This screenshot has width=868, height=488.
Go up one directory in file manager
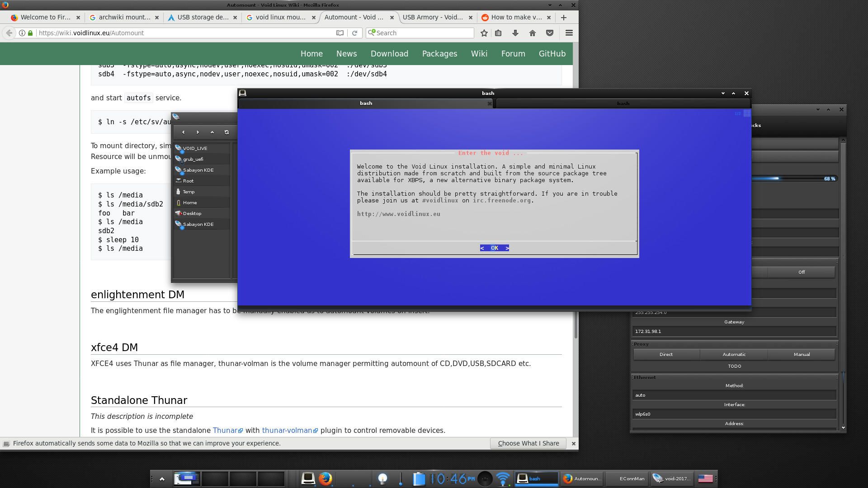point(212,132)
